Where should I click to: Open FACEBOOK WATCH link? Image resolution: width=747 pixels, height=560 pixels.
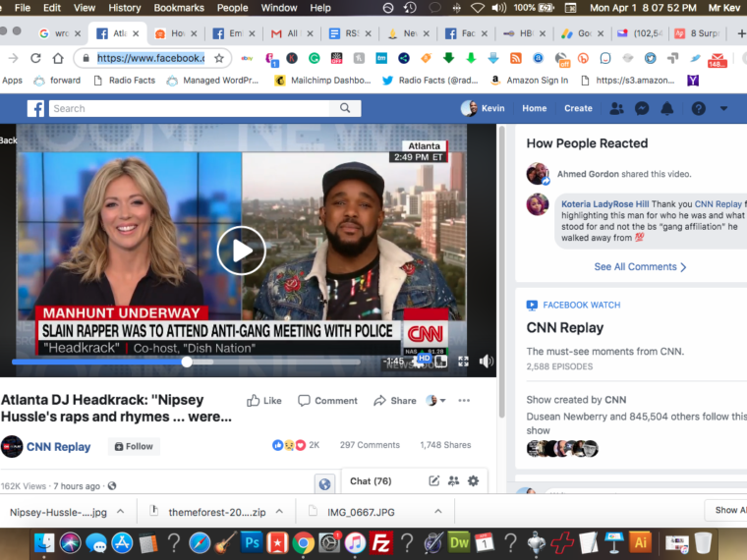point(581,305)
